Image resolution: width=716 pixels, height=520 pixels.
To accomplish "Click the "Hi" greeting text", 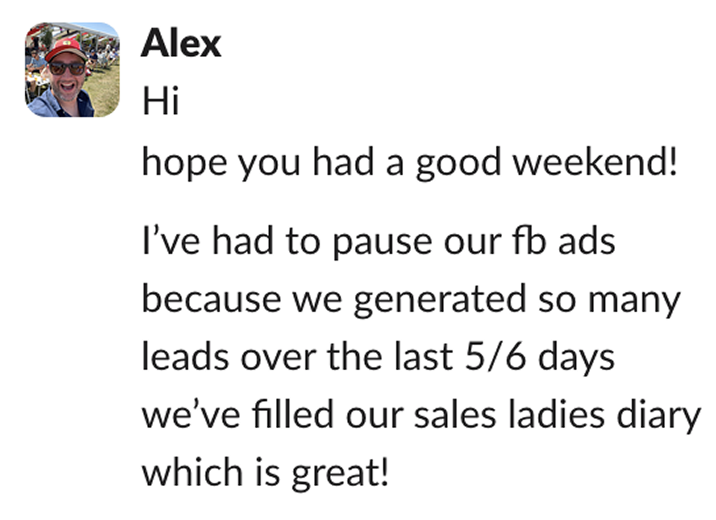I will click(x=161, y=100).
